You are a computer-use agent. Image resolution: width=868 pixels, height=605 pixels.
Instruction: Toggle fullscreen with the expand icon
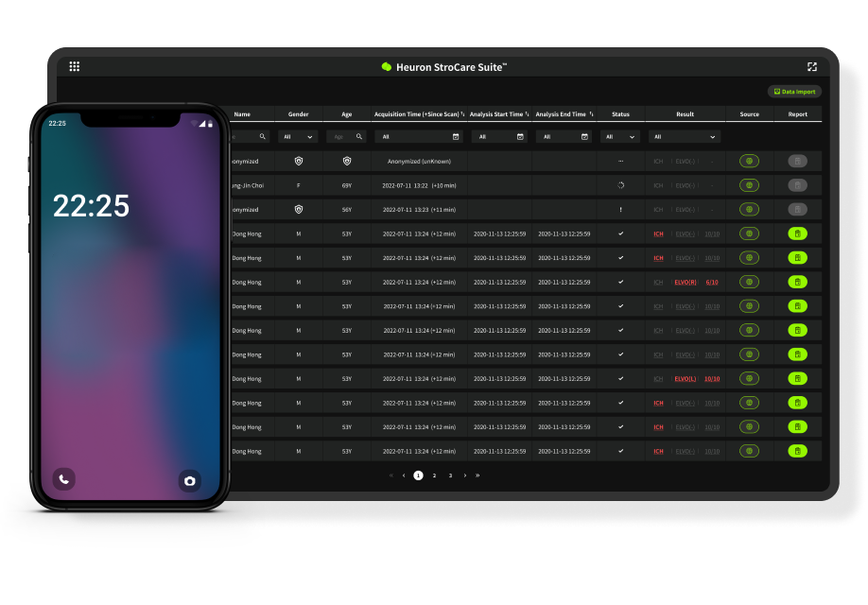[811, 67]
